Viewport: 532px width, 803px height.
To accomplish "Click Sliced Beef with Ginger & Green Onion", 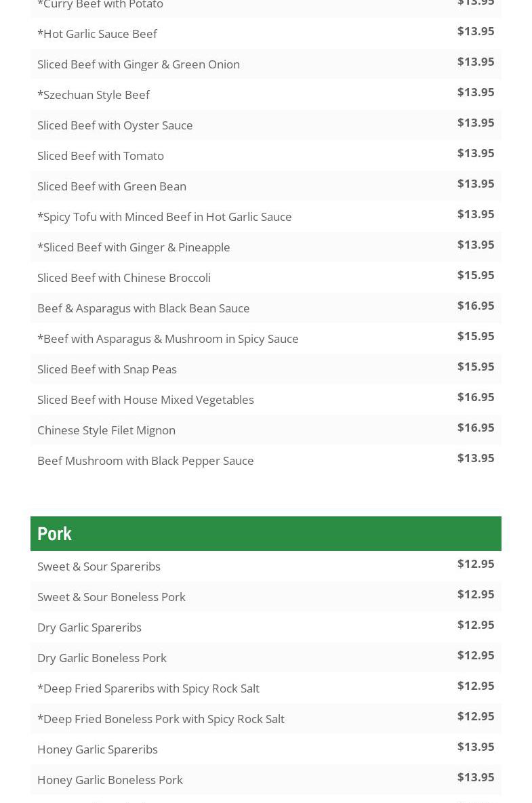I will click(x=138, y=64).
